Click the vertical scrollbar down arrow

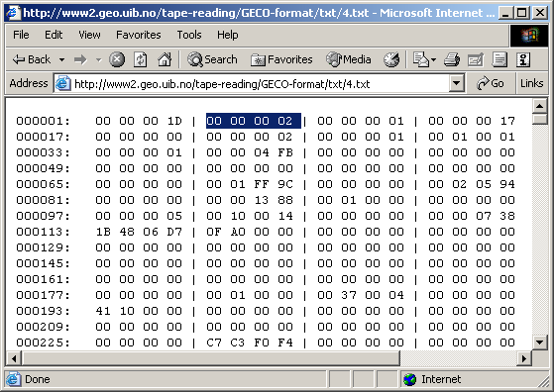[539, 342]
